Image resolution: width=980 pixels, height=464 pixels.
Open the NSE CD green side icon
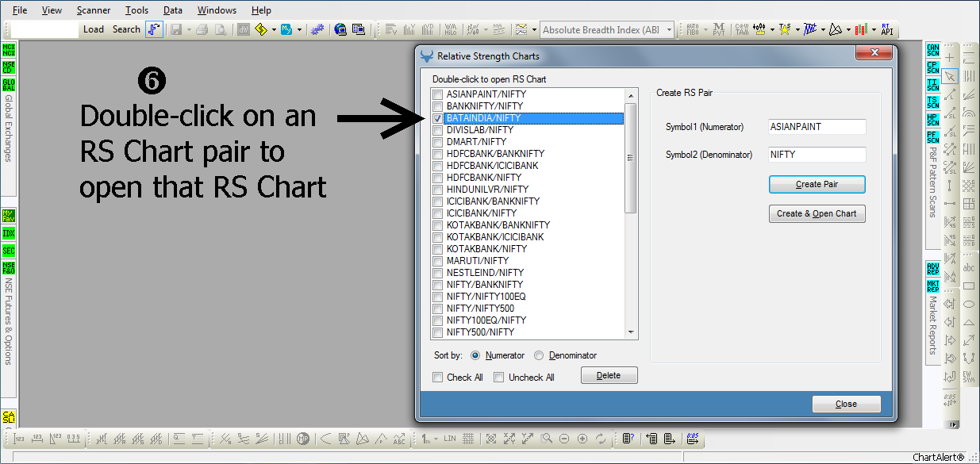8,68
